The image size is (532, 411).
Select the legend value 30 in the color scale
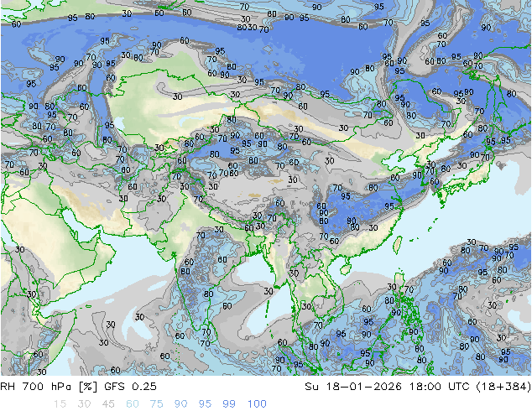click(x=84, y=403)
